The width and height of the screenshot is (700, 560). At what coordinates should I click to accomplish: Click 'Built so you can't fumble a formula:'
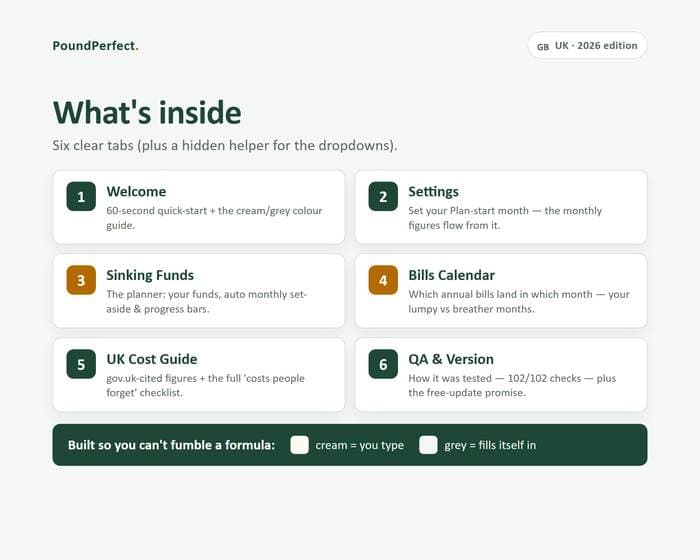pyautogui.click(x=171, y=445)
